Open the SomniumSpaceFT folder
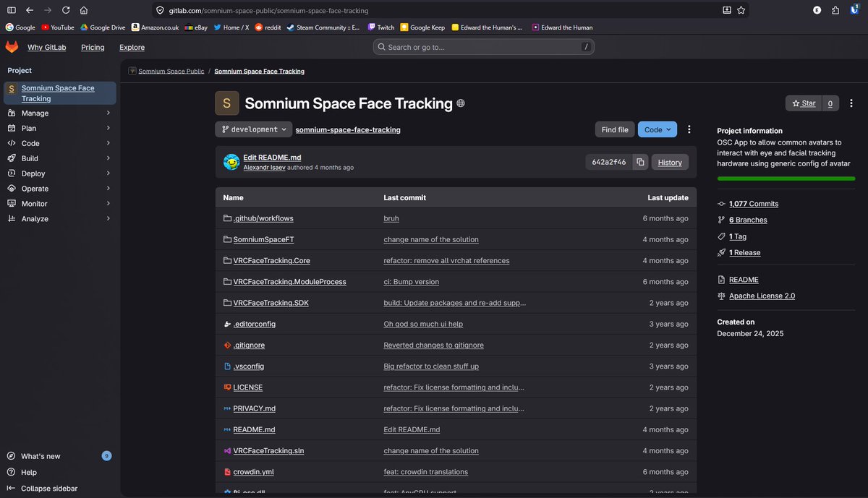This screenshot has width=868, height=498. coord(263,239)
